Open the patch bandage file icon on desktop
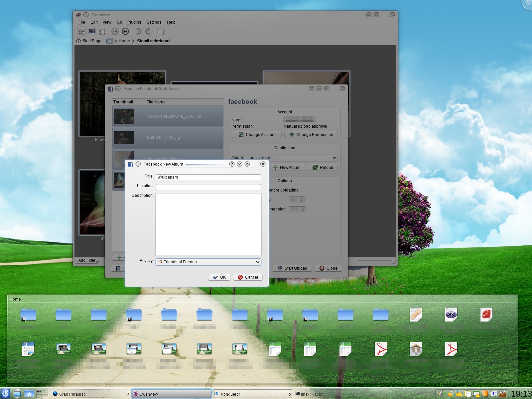Screen dimensions: 532x399 click(x=416, y=314)
